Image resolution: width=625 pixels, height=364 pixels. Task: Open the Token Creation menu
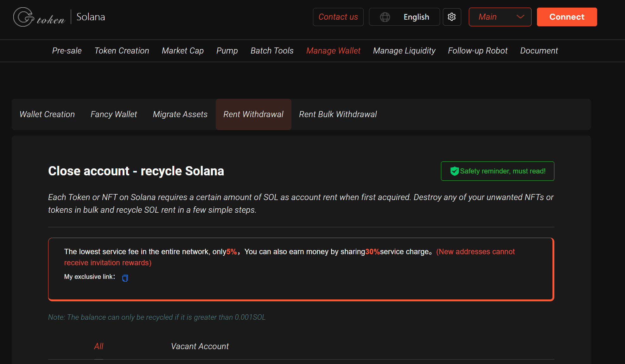(122, 51)
